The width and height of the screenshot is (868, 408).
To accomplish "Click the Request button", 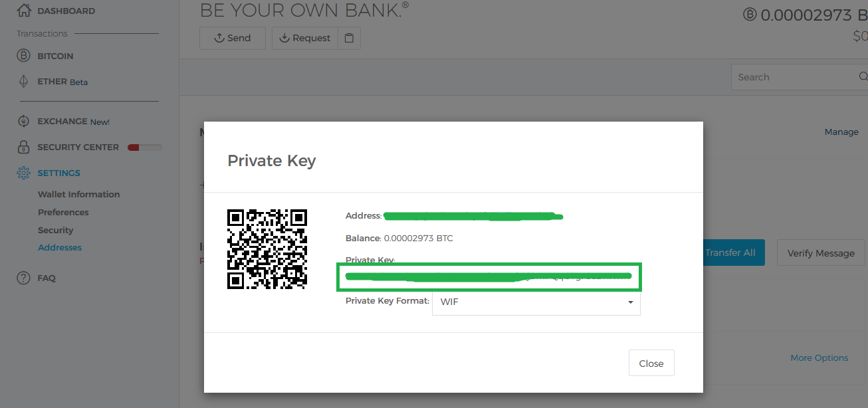I will coord(305,38).
